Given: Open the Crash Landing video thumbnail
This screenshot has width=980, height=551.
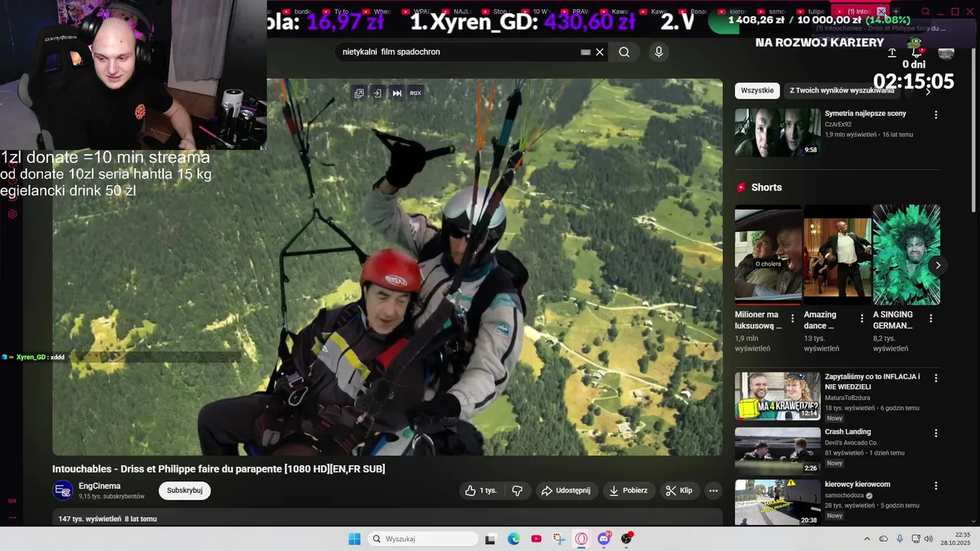Looking at the screenshot, I should 777,450.
